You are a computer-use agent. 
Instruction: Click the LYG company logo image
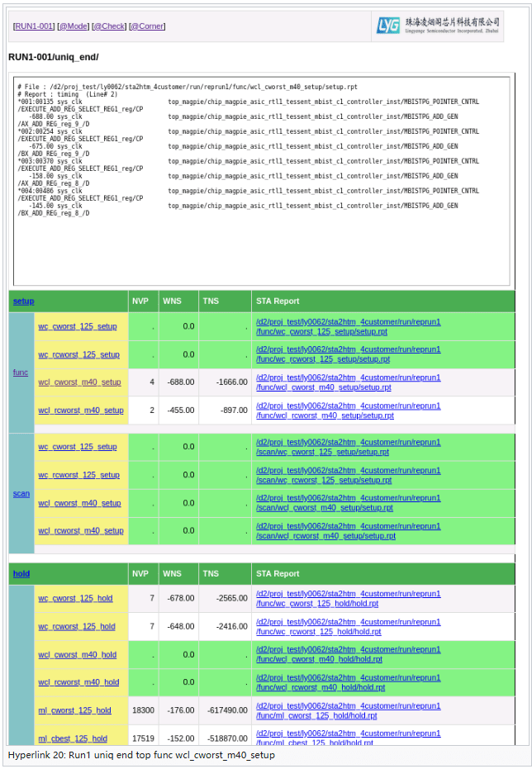point(438,26)
